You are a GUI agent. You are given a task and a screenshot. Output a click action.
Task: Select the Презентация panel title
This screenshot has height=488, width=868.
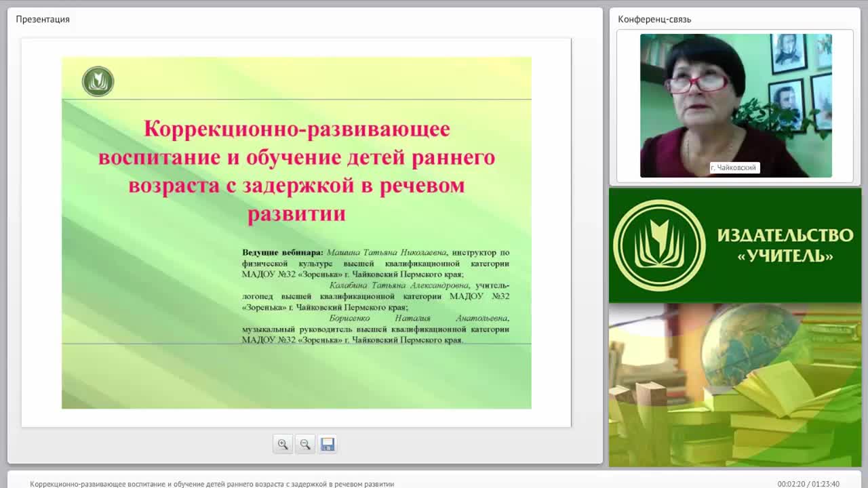tap(43, 19)
